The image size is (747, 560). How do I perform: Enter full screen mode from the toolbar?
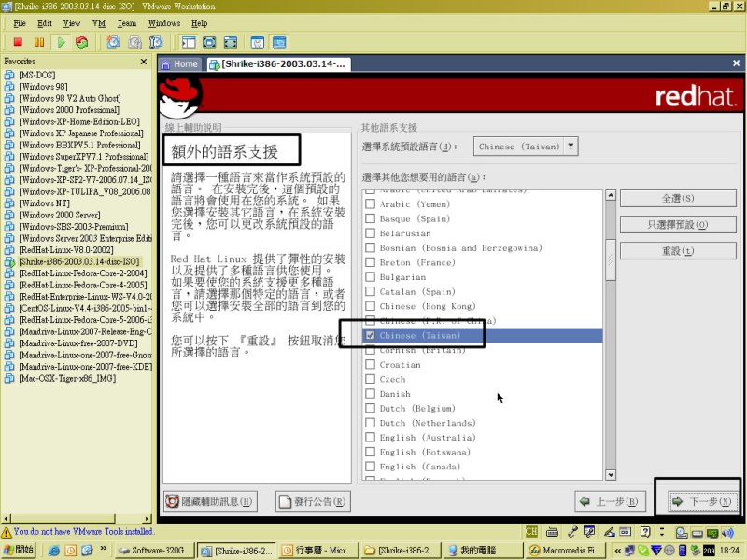(x=230, y=42)
